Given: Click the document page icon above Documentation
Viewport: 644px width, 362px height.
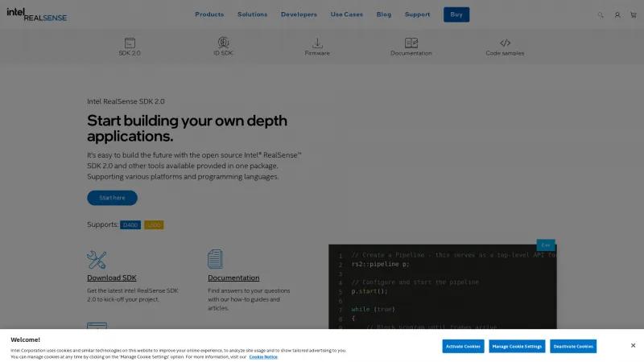Looking at the screenshot, I should pos(215,259).
